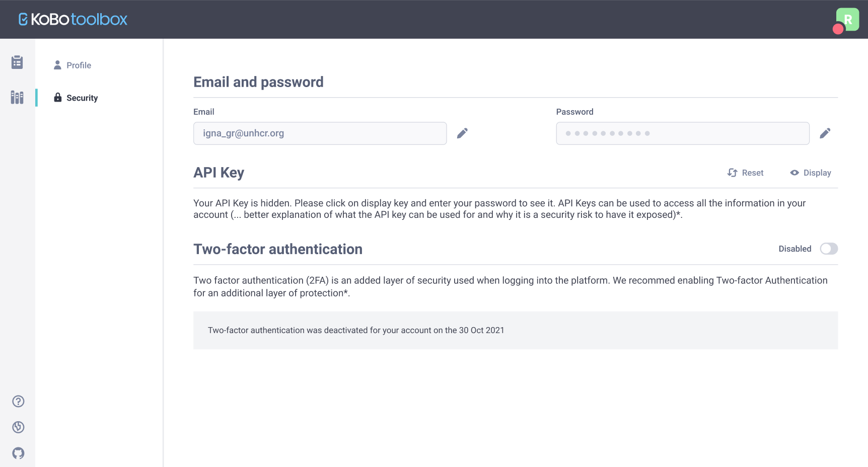Reset the API Key
The height and width of the screenshot is (467, 868).
(x=746, y=173)
